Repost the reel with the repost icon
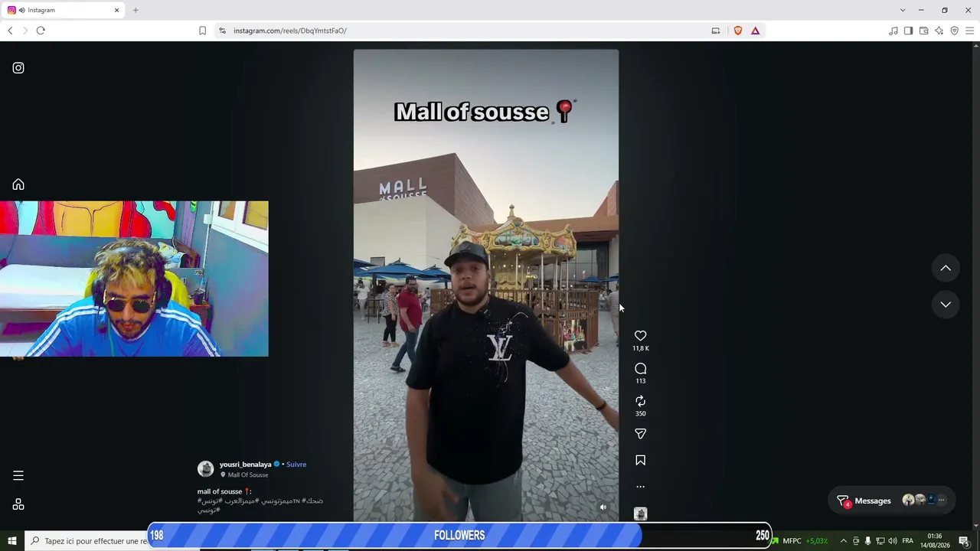 [x=641, y=401]
